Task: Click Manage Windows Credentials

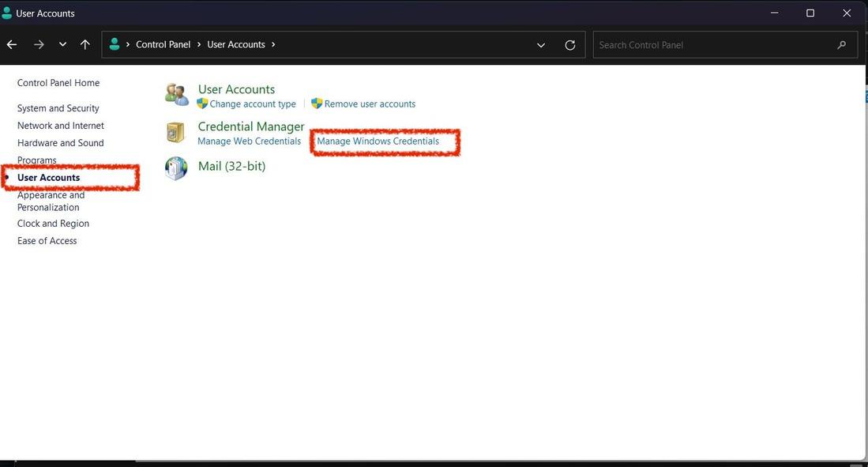Action: coord(378,141)
